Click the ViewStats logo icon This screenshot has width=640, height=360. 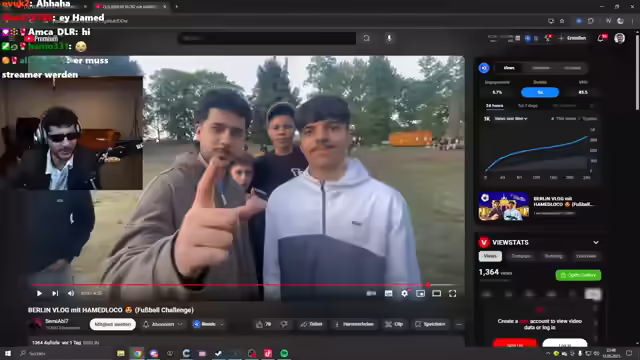[484, 242]
